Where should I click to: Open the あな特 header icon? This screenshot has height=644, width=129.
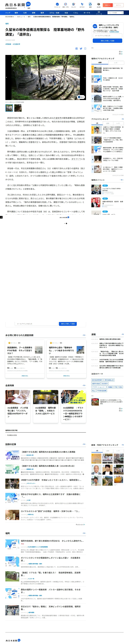click(98, 5)
